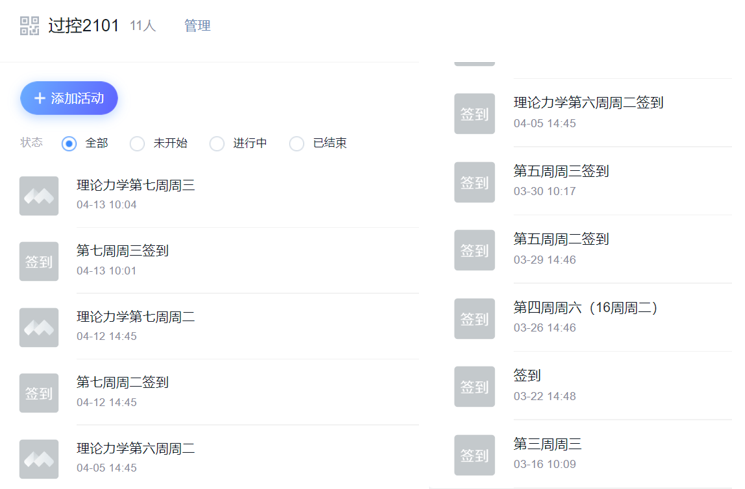Viewport: 745px width, 489px height.
Task: Click the 添加活动 button
Action: (69, 98)
